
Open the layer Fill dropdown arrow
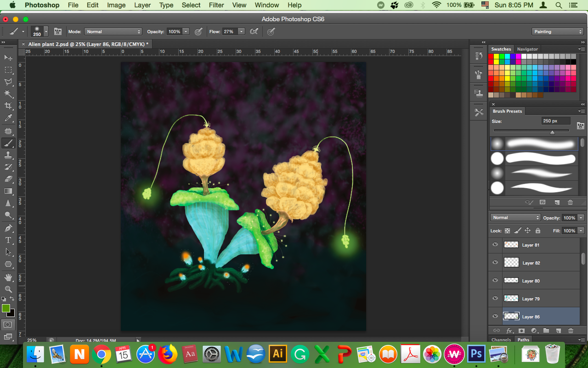point(581,230)
